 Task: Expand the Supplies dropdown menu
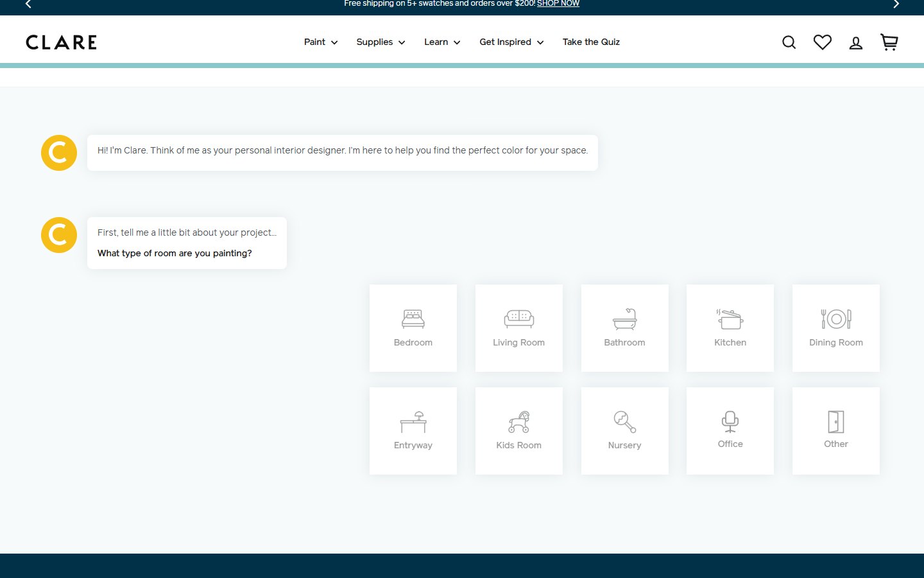point(381,42)
